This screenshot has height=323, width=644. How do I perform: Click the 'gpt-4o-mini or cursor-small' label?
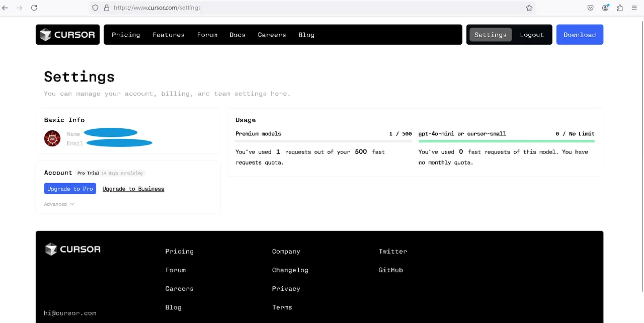(x=462, y=134)
